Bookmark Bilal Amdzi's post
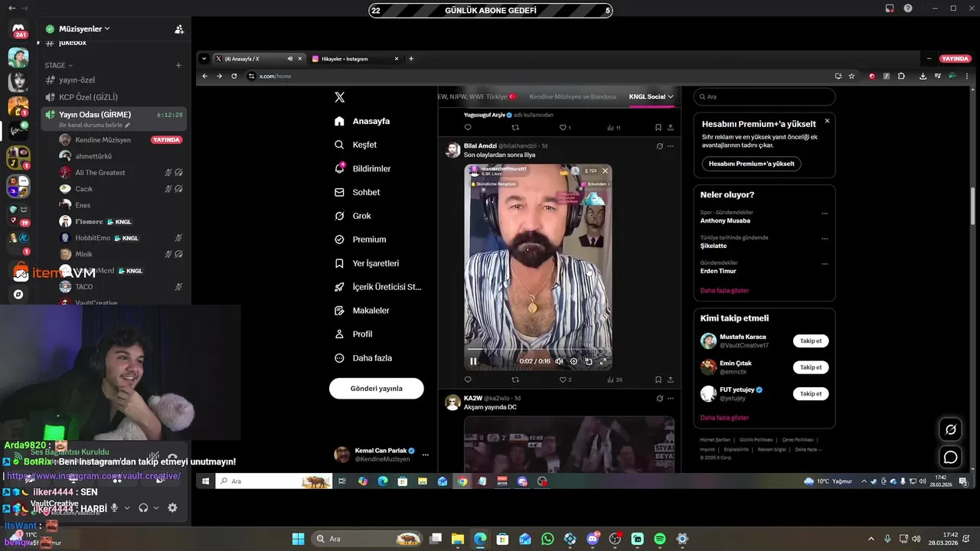Image resolution: width=980 pixels, height=551 pixels. [658, 380]
